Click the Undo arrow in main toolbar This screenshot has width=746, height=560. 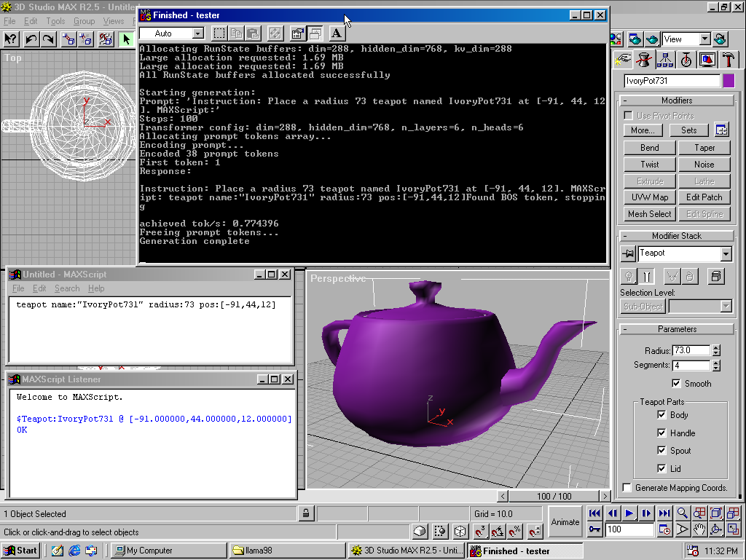[x=31, y=39]
